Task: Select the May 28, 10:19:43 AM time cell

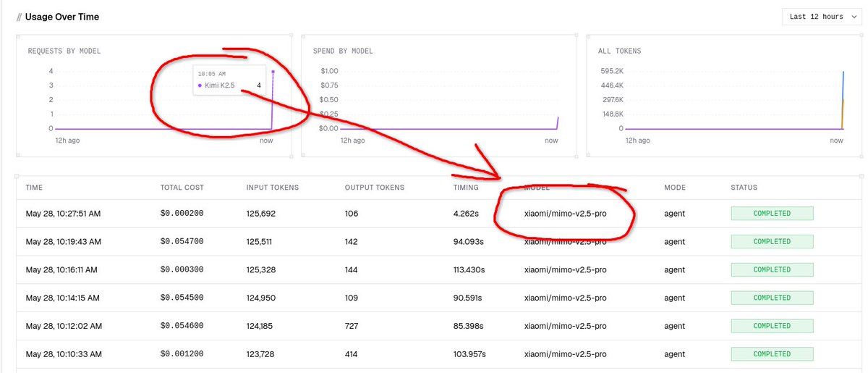Action: pos(64,241)
